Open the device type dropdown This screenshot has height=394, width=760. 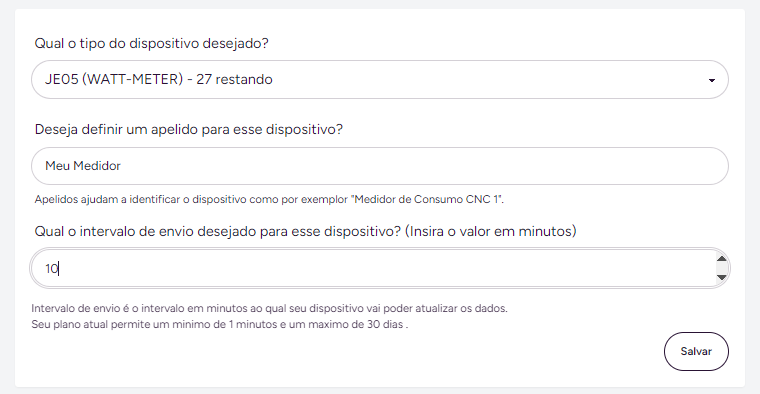coord(380,79)
